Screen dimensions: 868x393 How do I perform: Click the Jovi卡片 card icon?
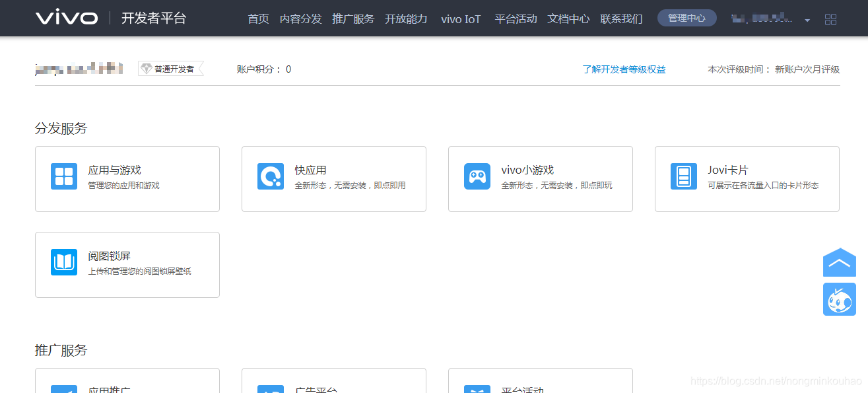click(684, 176)
